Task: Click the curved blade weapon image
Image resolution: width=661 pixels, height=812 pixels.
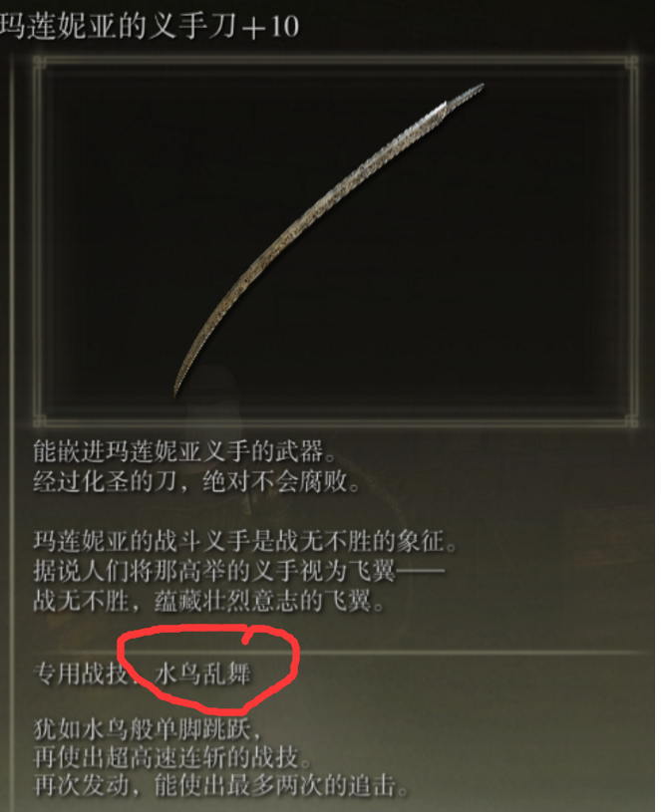Action: pos(328,240)
